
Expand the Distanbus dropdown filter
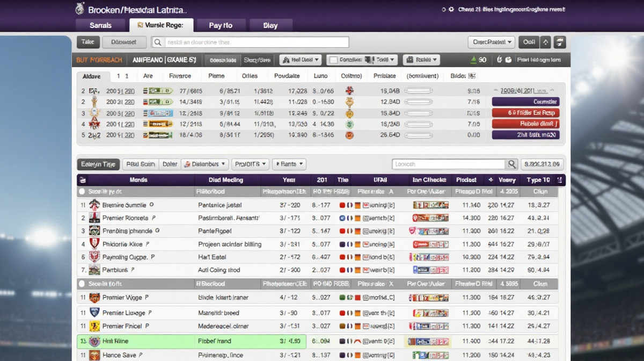pos(205,164)
